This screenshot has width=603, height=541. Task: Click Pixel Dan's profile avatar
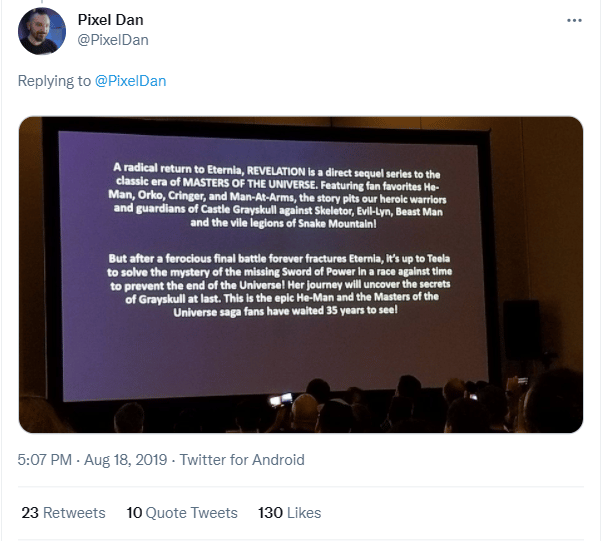tap(42, 31)
